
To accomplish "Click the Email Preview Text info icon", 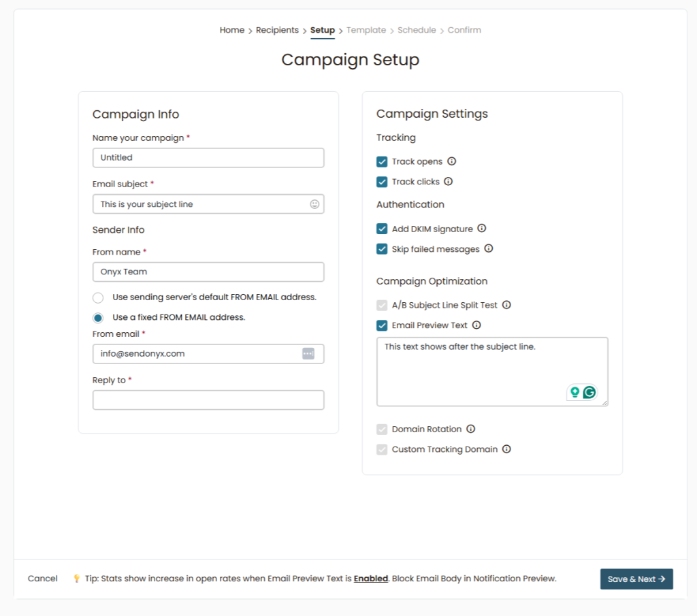I will click(x=476, y=325).
